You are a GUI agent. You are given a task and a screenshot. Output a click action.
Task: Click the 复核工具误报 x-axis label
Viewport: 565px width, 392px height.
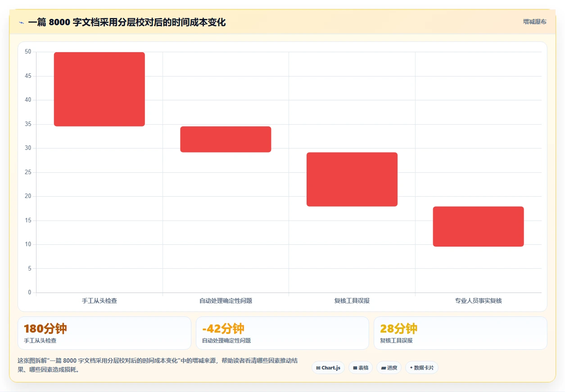tap(352, 301)
